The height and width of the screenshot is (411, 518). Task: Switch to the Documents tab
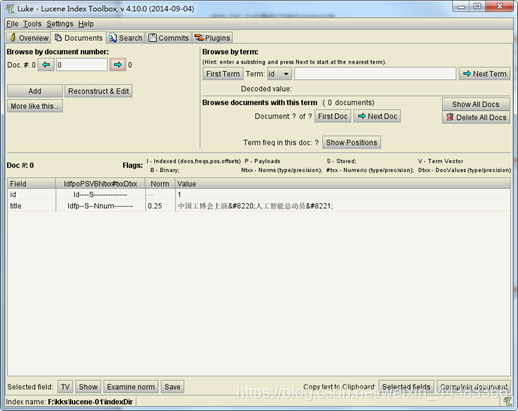click(x=79, y=38)
